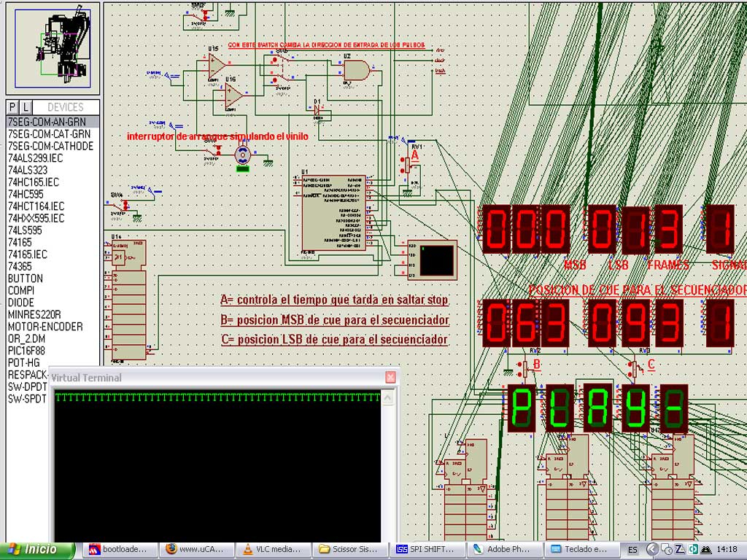
Task: Select comparator U15 on the schematic
Action: tap(215, 64)
